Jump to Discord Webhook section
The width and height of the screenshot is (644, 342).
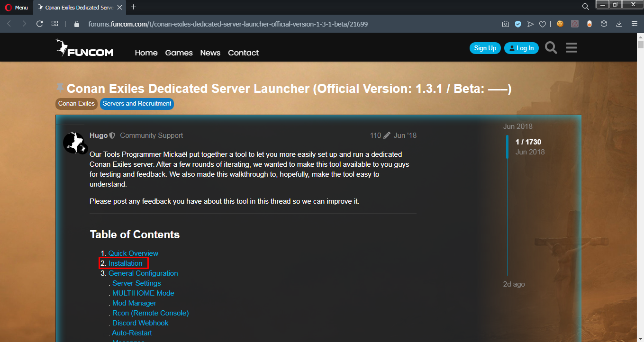(140, 323)
